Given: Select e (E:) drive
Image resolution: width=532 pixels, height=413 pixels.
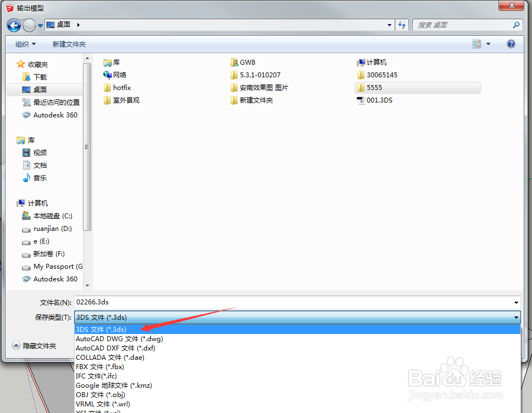Looking at the screenshot, I should click(x=36, y=241).
